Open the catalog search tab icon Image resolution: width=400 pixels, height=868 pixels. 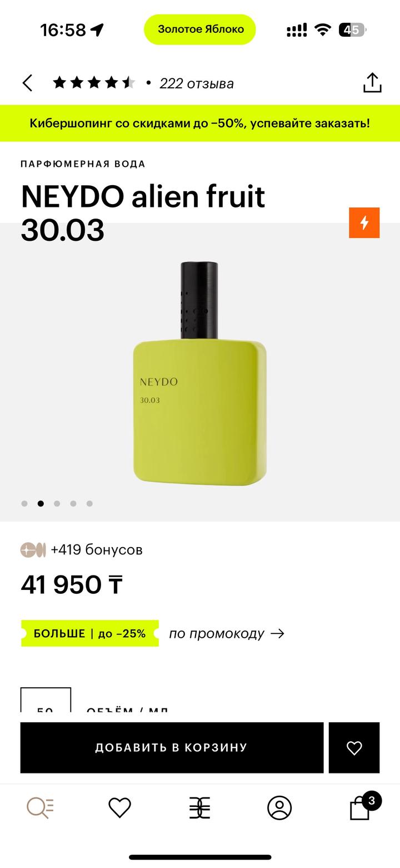41,807
